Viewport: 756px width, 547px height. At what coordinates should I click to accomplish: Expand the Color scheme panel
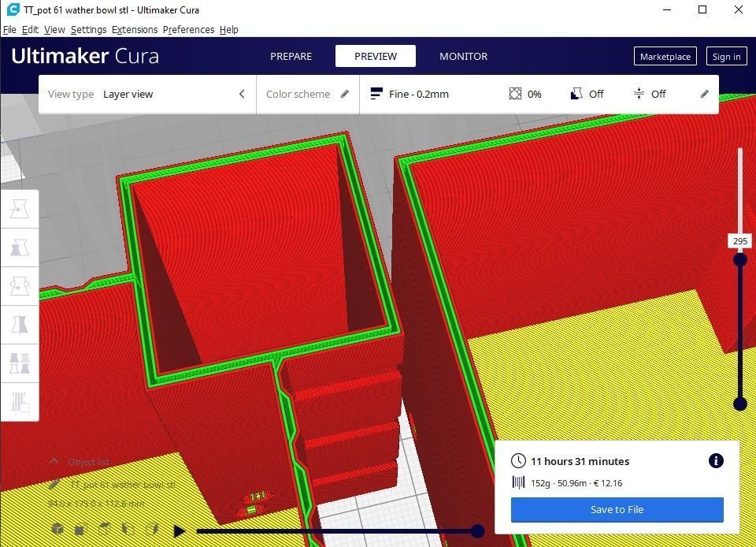click(308, 94)
